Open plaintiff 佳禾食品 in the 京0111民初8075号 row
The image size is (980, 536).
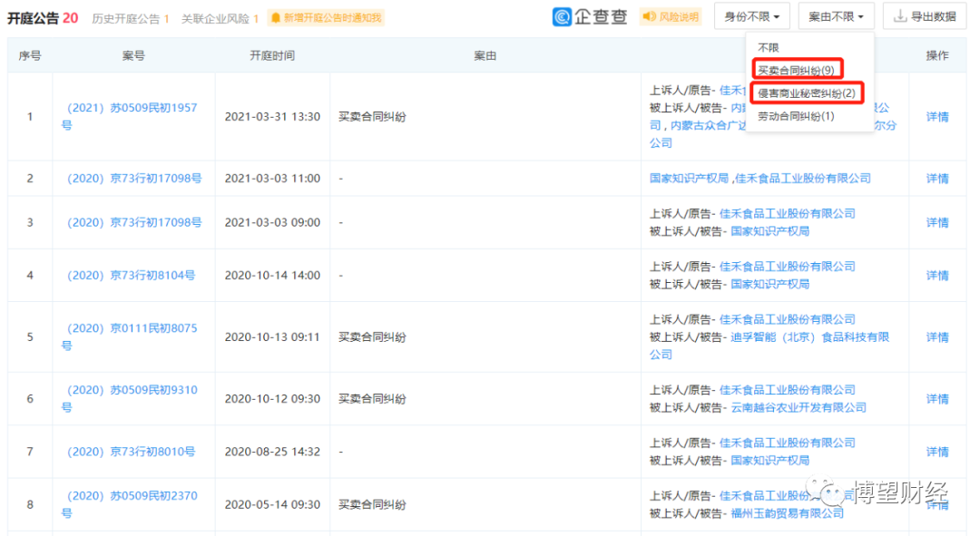coord(788,319)
